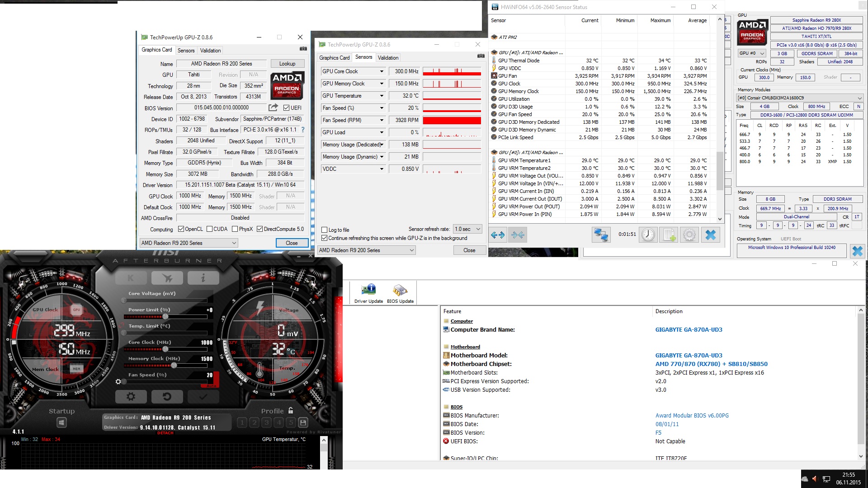
Task: Uncheck Continue refreshing in background checkbox
Action: tap(324, 238)
